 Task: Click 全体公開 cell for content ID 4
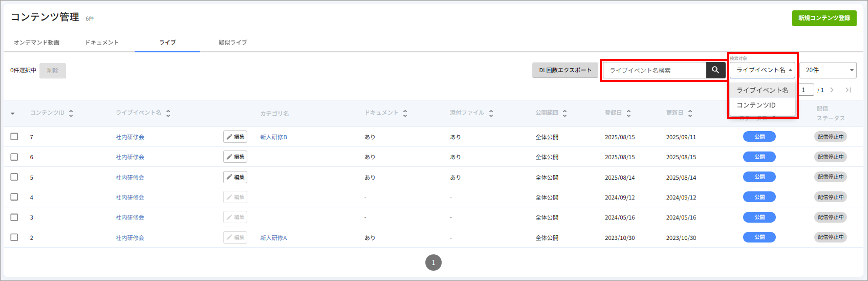(547, 197)
